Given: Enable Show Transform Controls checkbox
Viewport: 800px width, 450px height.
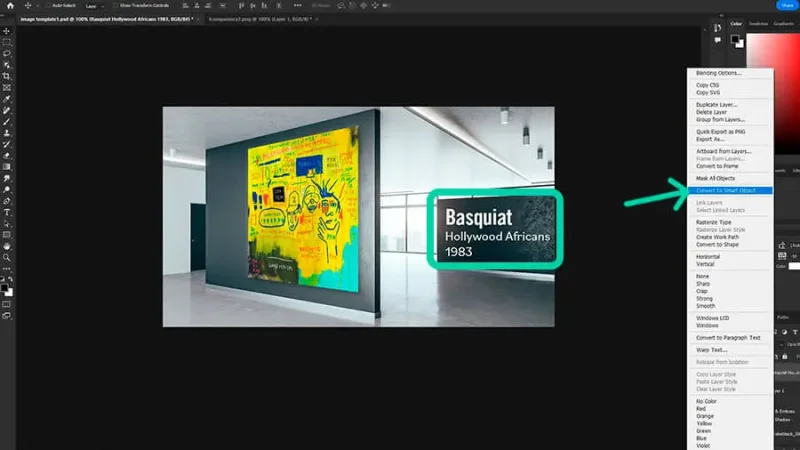Looking at the screenshot, I should tap(116, 6).
